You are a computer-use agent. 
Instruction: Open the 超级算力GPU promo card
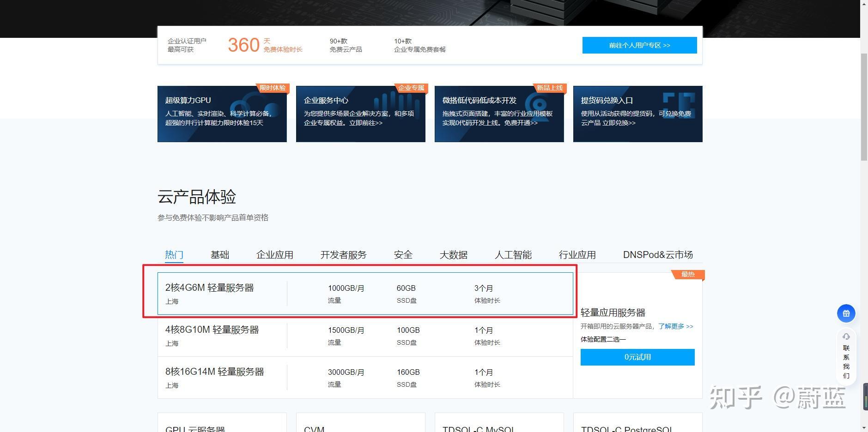coord(222,114)
